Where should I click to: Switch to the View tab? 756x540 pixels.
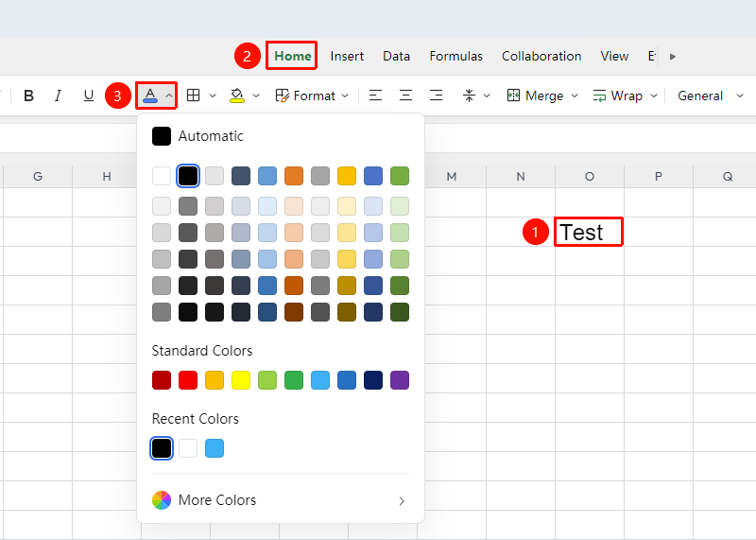click(x=614, y=56)
